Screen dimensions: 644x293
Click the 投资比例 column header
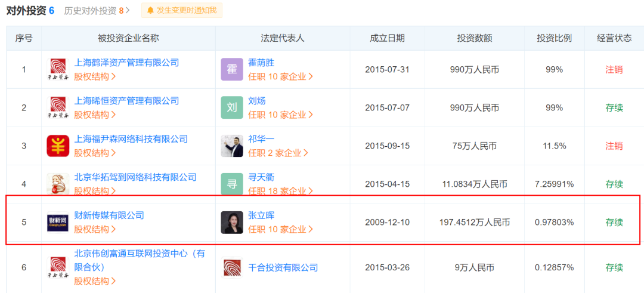point(554,38)
